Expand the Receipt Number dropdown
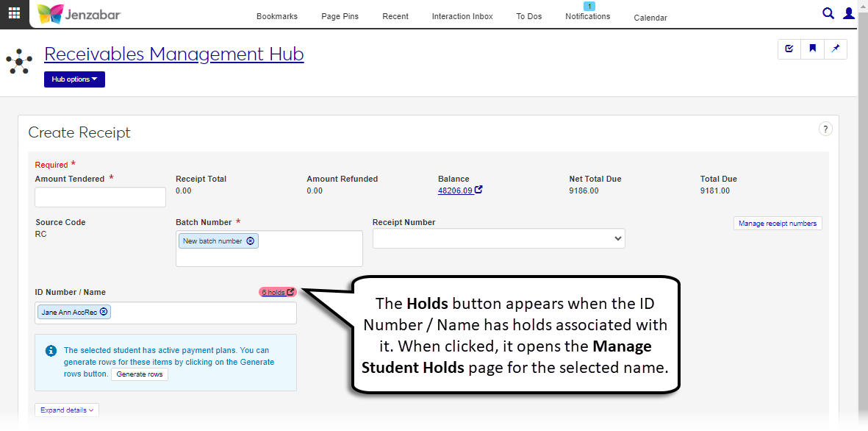The image size is (868, 431). (498, 238)
